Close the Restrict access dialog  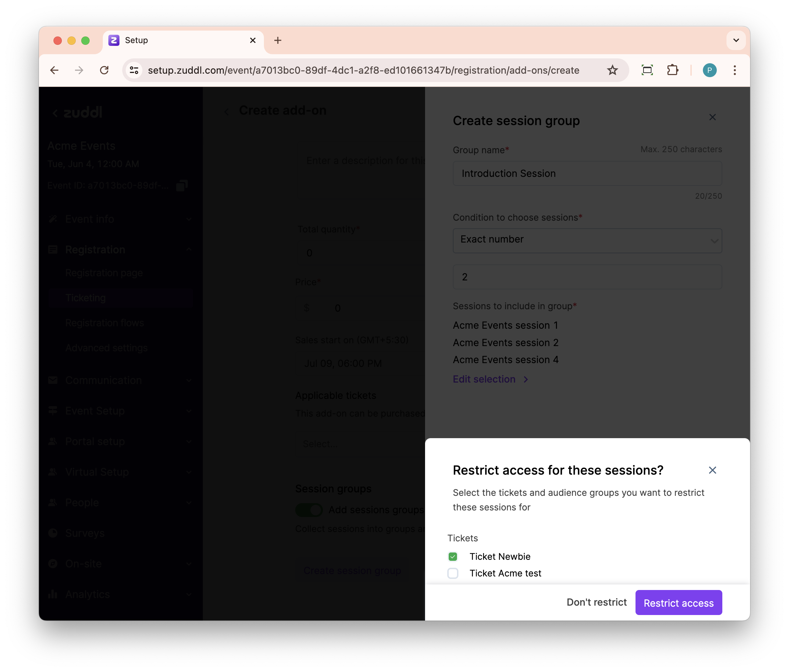[x=712, y=470]
